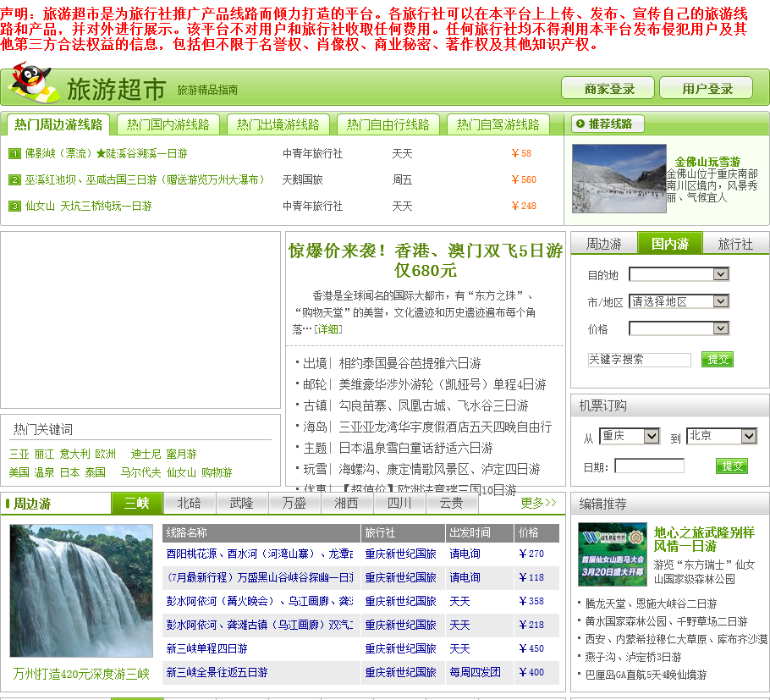
Task: Open 日本温泉雪白童话舒适六日游 link
Action: click(415, 448)
